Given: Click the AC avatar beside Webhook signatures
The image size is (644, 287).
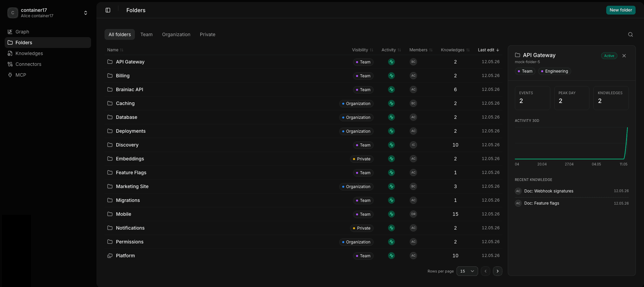Looking at the screenshot, I should click(x=518, y=191).
